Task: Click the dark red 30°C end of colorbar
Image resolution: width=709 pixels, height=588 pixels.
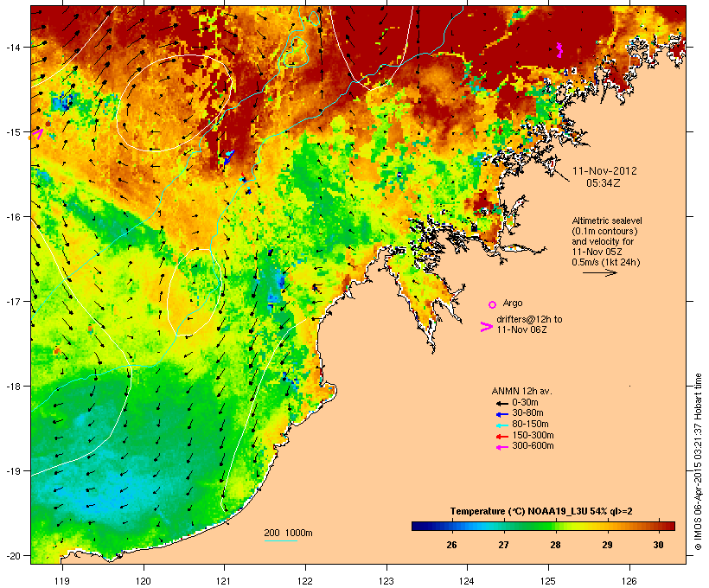Action: pyautogui.click(x=668, y=526)
